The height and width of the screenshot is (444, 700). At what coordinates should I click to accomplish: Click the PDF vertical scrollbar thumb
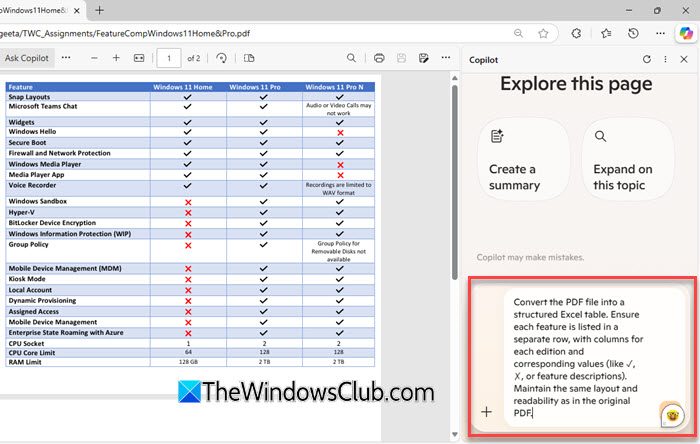click(454, 182)
